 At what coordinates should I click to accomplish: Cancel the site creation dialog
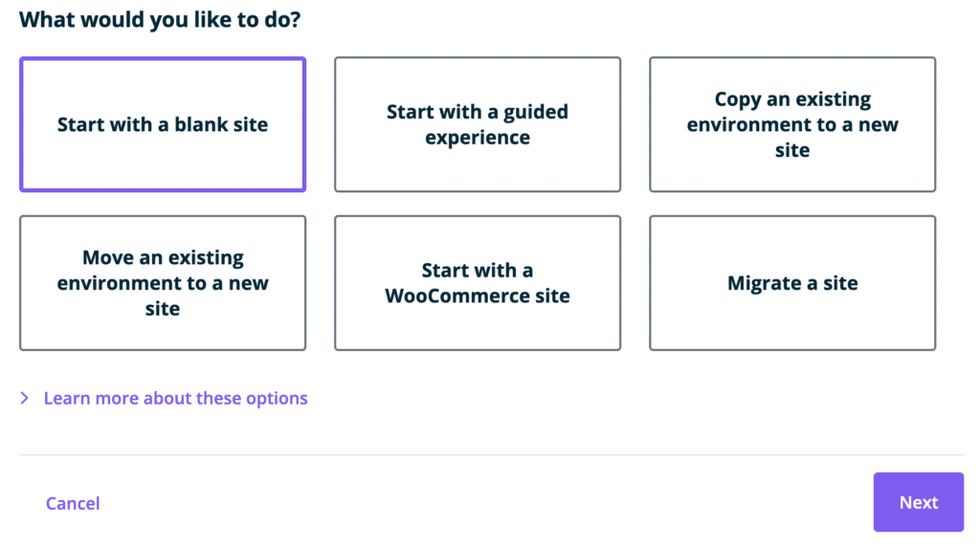tap(73, 503)
